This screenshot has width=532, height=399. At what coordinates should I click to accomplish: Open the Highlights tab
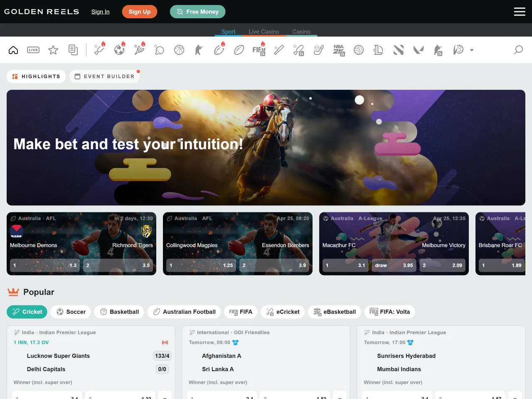(x=36, y=76)
